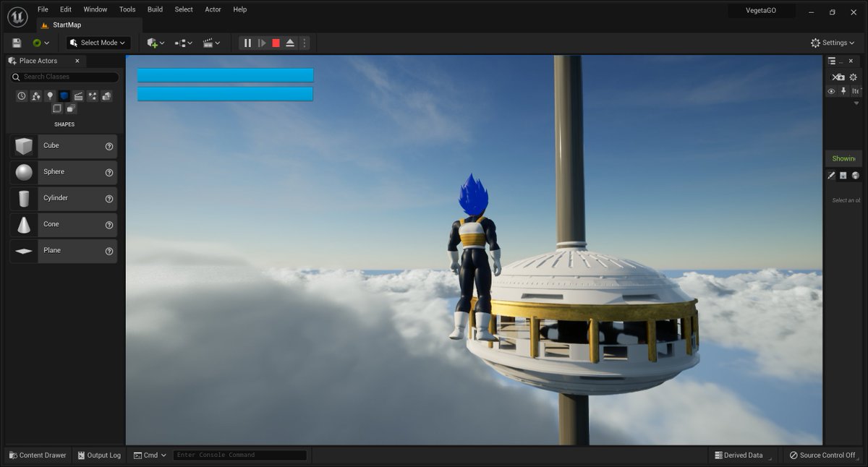The image size is (868, 467).
Task: Select the Geometry category icon
Action: point(106,95)
